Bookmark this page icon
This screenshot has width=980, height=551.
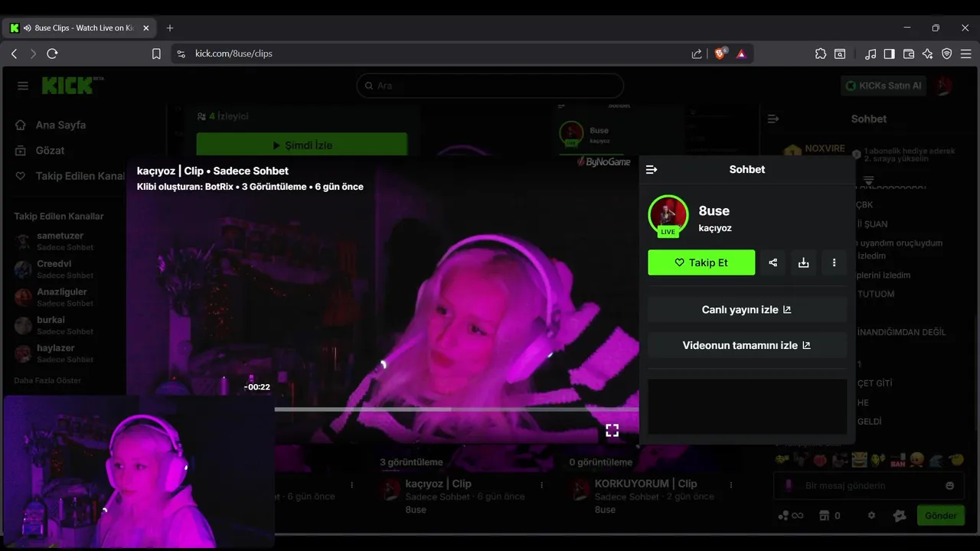pyautogui.click(x=156, y=54)
